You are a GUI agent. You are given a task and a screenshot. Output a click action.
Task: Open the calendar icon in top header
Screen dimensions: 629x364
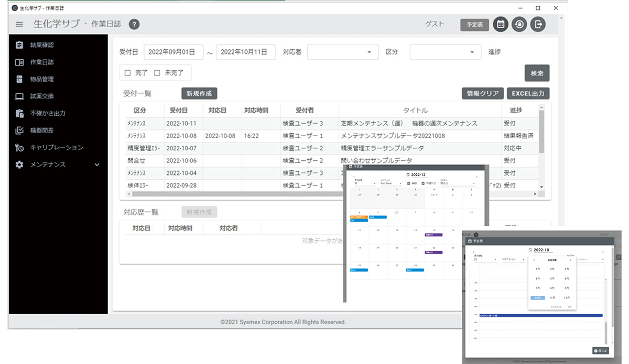(501, 24)
